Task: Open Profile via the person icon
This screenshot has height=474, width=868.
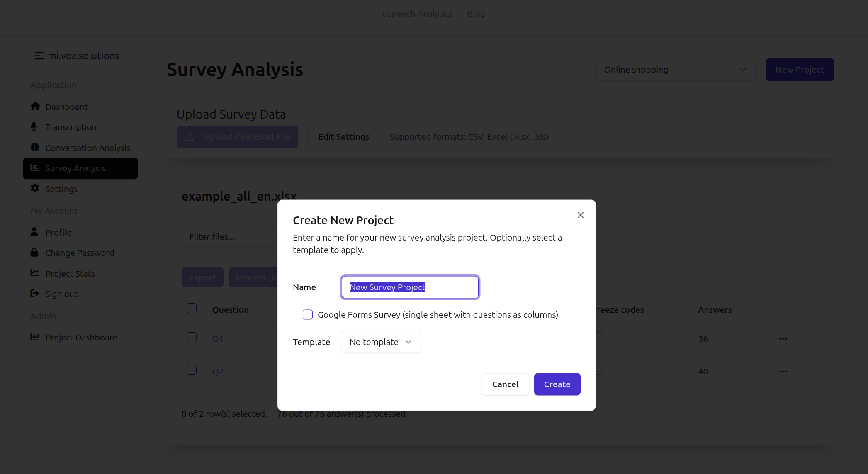Action: (x=35, y=232)
